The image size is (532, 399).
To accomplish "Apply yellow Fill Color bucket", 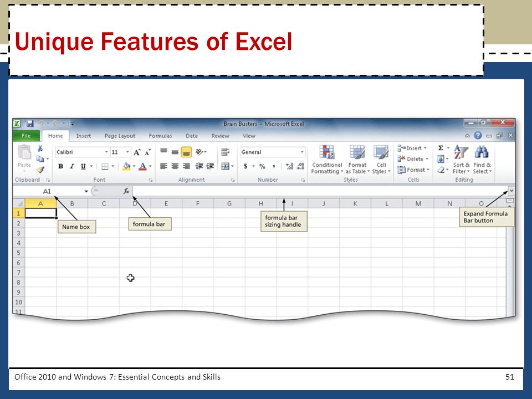I will click(126, 166).
